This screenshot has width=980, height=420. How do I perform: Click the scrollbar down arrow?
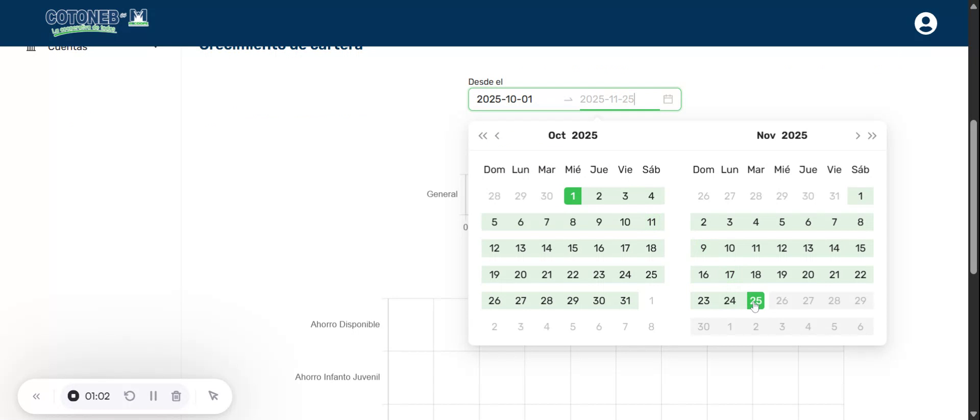pyautogui.click(x=974, y=414)
